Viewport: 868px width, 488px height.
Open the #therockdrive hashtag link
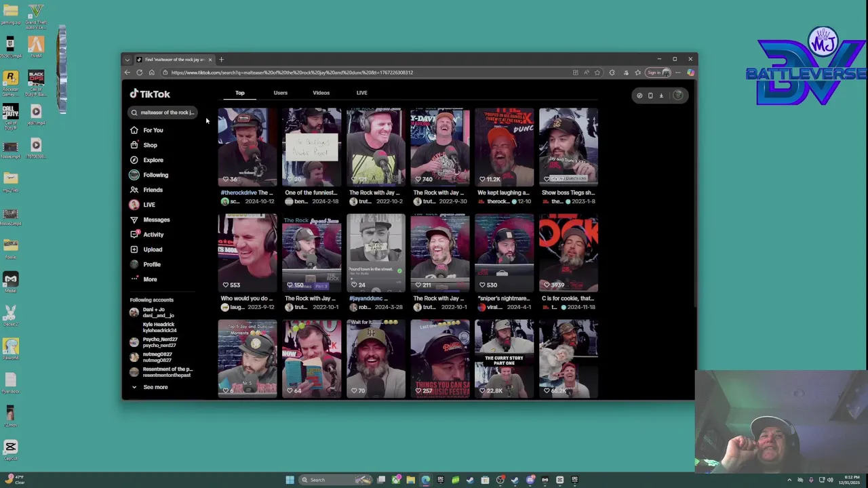tap(239, 192)
